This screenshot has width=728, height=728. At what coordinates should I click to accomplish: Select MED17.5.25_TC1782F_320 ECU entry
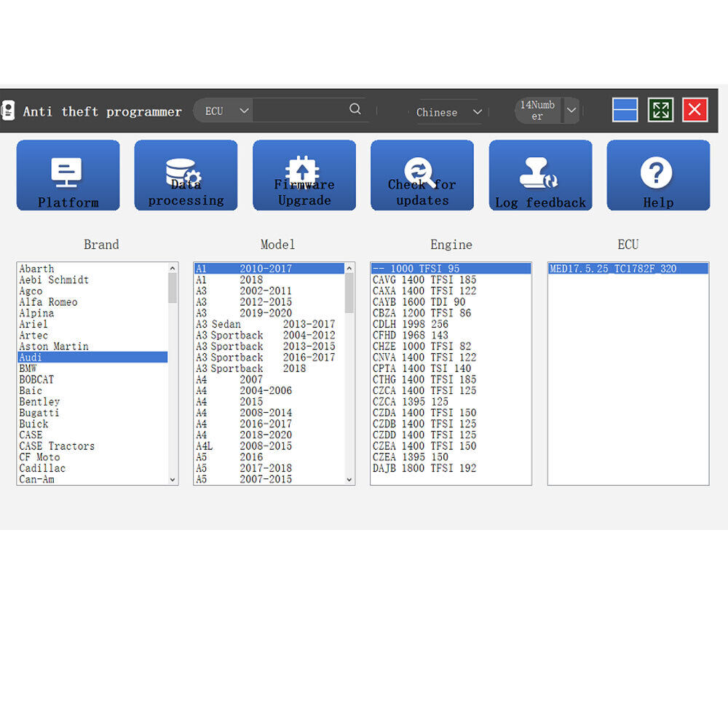pyautogui.click(x=612, y=269)
